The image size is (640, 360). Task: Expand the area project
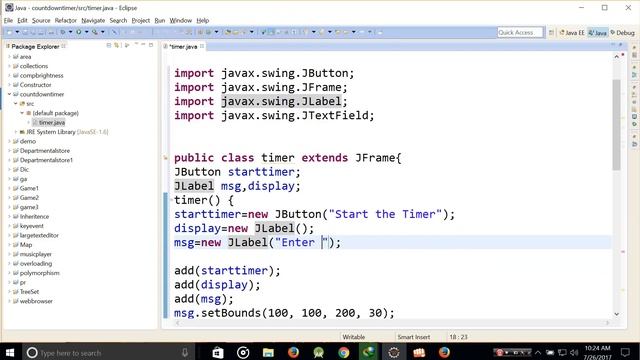click(9, 57)
